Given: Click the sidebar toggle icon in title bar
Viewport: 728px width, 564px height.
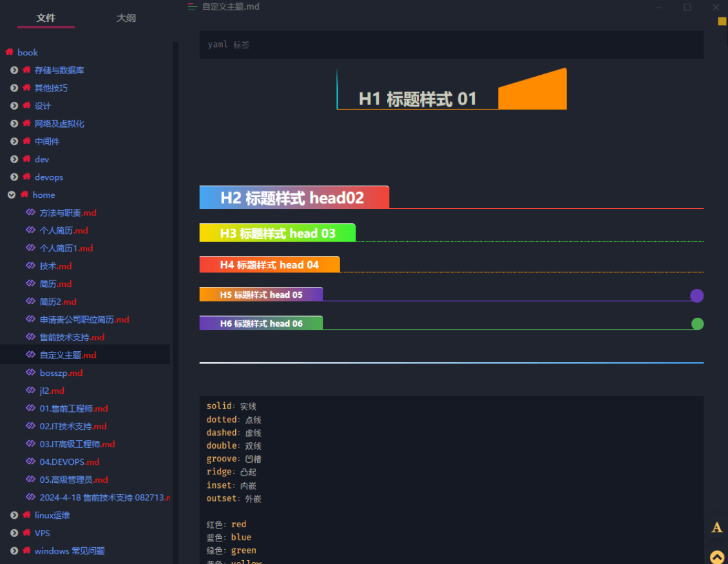Looking at the screenshot, I should pos(192,6).
